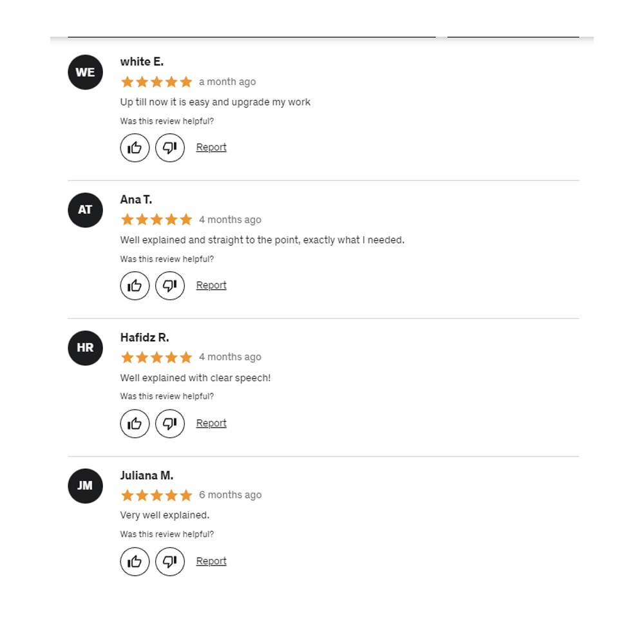Open the JM reviewer avatar

click(85, 486)
